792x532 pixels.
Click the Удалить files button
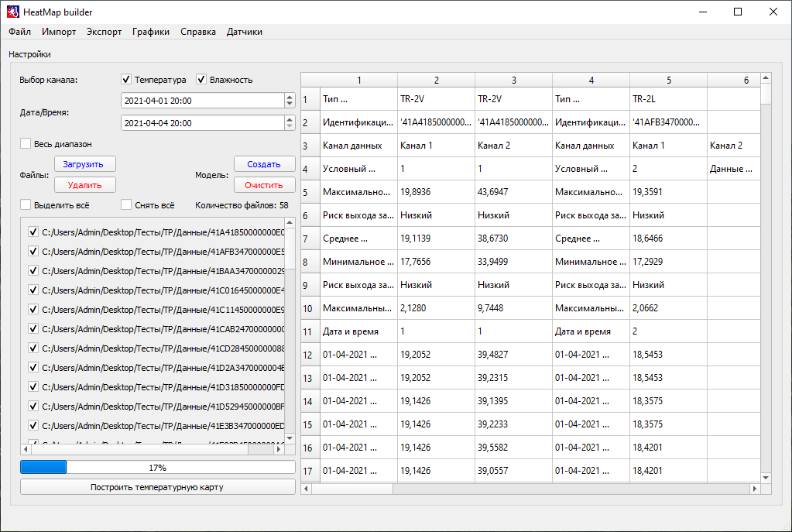point(85,185)
